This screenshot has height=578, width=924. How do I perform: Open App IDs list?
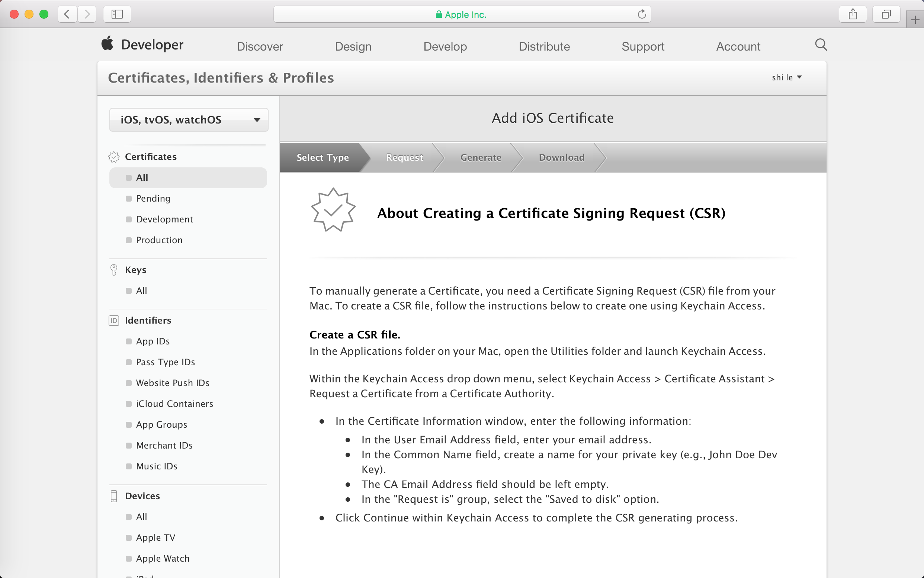pos(153,341)
